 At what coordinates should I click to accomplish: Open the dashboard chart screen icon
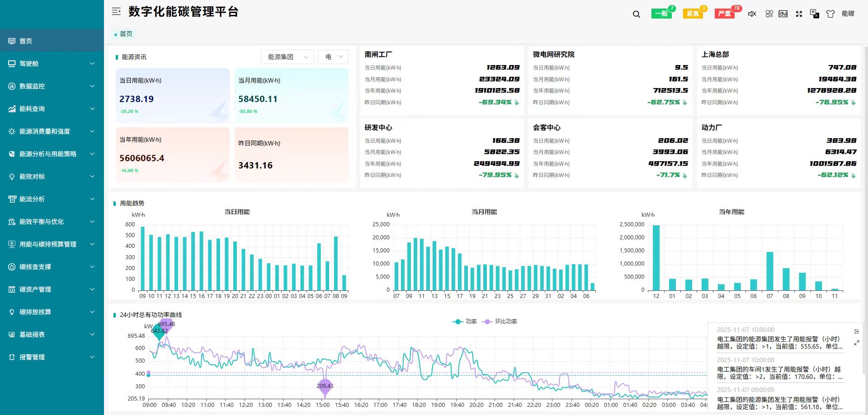[783, 14]
